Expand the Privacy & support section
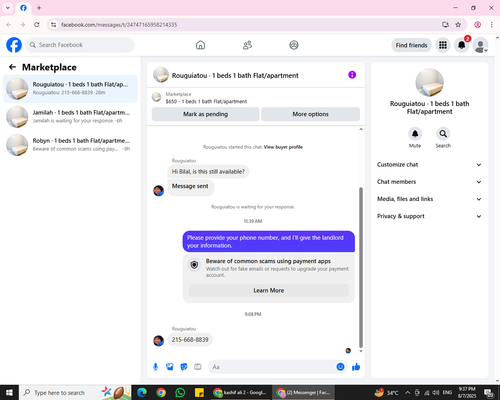The width and height of the screenshot is (500, 400). click(x=429, y=216)
